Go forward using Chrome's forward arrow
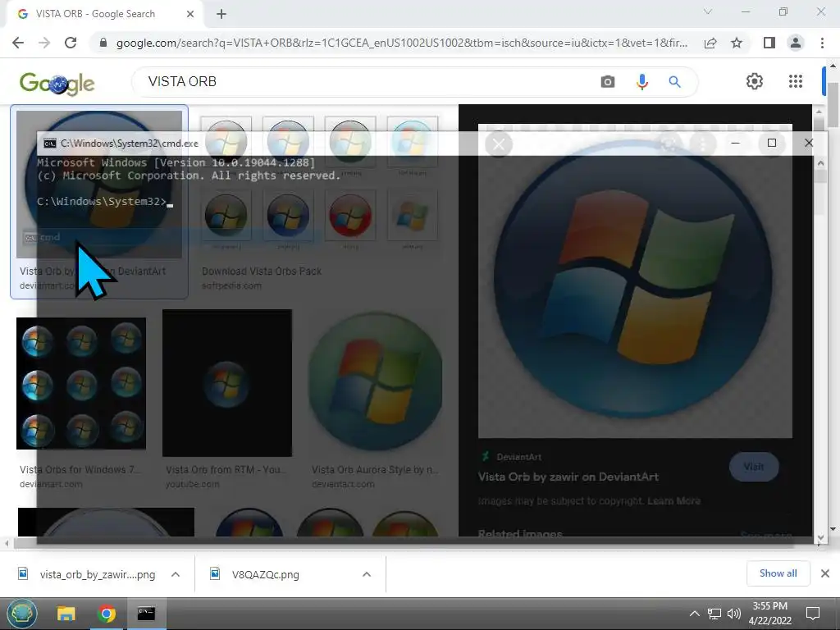840x630 pixels. 44,43
